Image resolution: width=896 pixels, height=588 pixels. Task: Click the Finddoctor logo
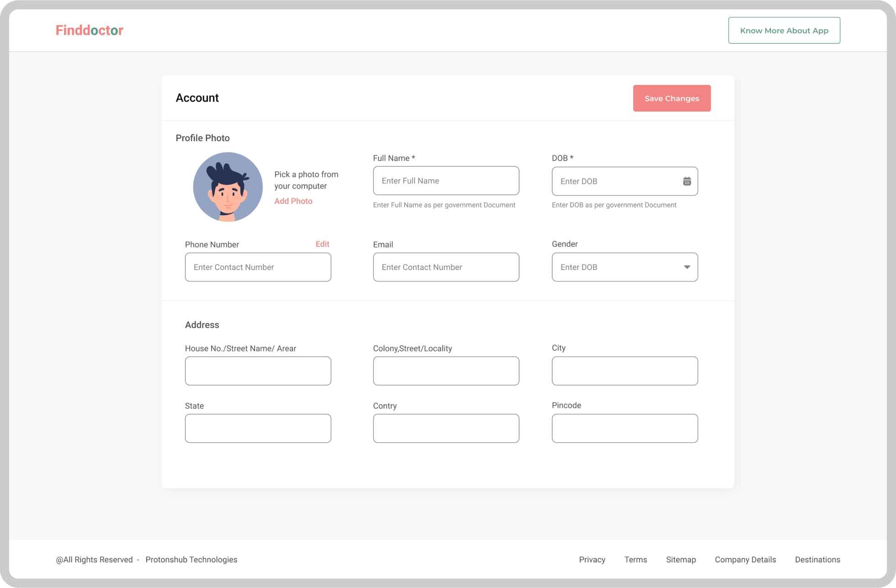[x=90, y=30]
